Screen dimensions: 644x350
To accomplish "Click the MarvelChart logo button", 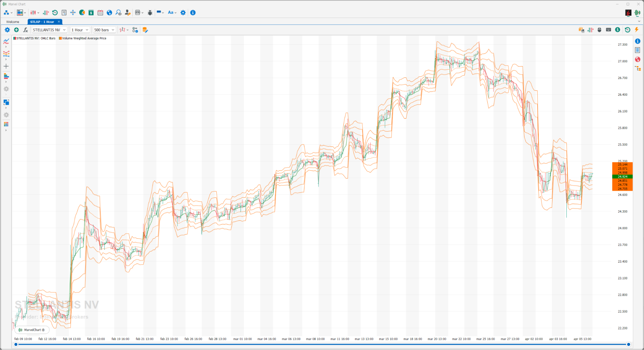I will pyautogui.click(x=32, y=330).
